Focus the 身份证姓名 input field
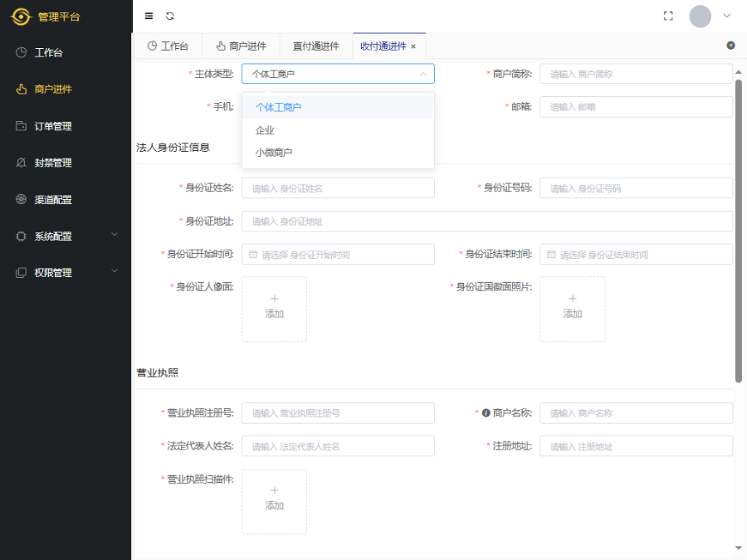This screenshot has height=560, width=747. click(338, 188)
